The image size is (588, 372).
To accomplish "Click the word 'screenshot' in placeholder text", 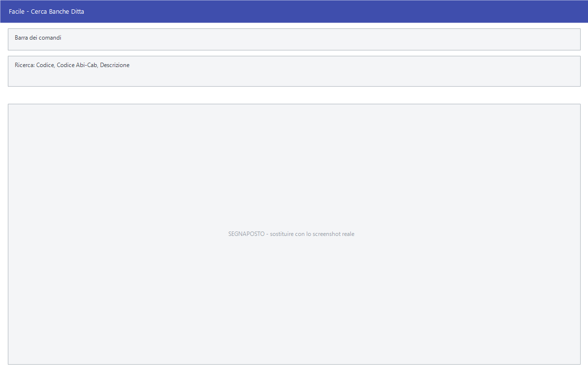I will pyautogui.click(x=326, y=234).
